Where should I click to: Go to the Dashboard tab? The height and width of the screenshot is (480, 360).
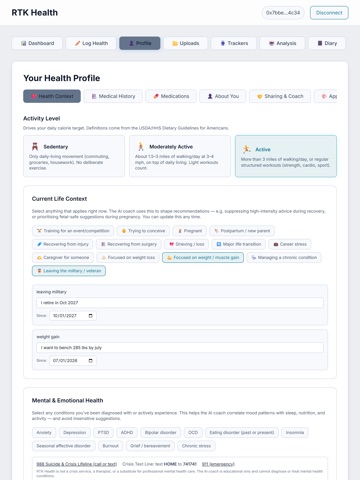tap(37, 43)
